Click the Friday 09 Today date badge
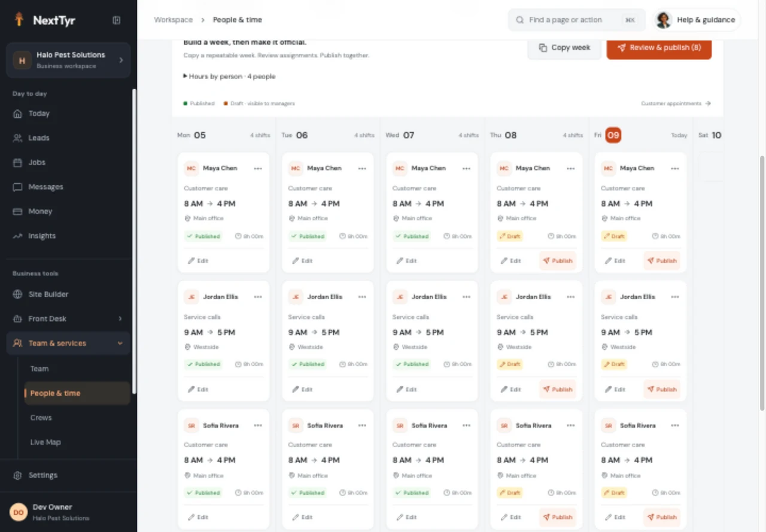Viewport: 766px width, 532px height. click(x=613, y=135)
